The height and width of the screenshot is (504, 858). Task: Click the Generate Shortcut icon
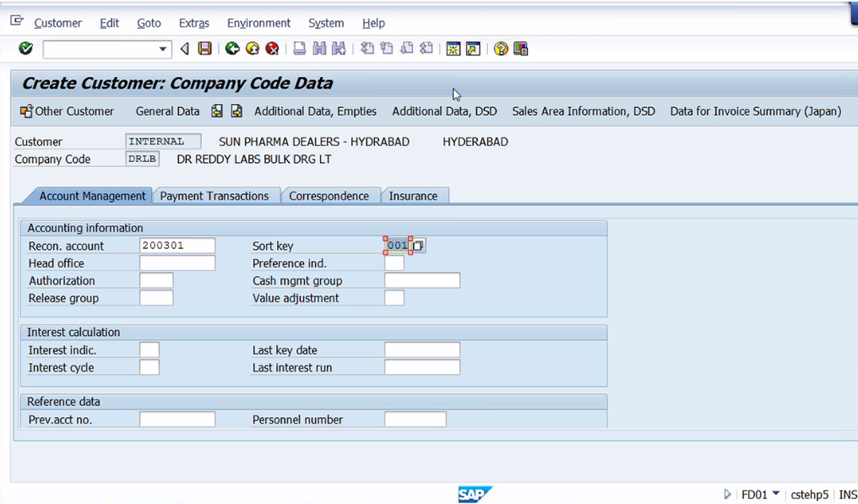click(473, 49)
